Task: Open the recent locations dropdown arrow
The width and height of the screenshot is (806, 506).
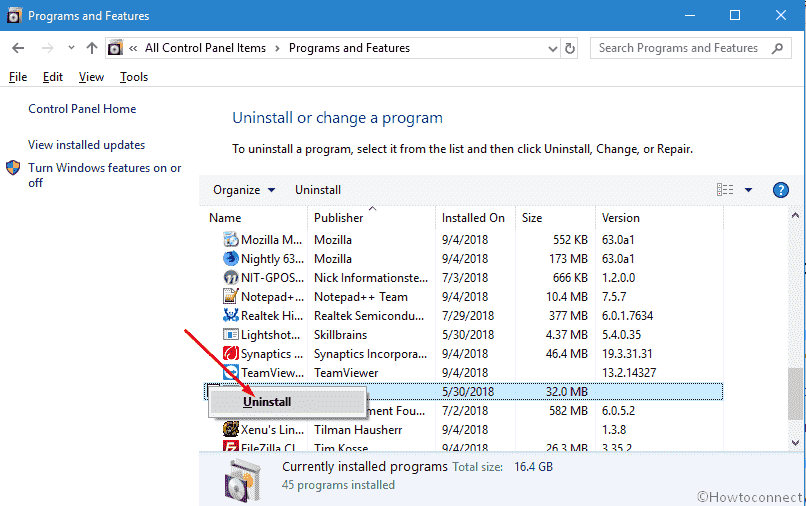Action: point(71,48)
